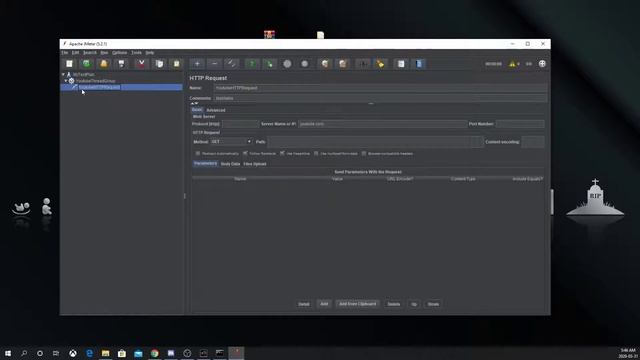This screenshot has height=360, width=640.
Task: Click Add from Clipboard button
Action: tap(358, 304)
